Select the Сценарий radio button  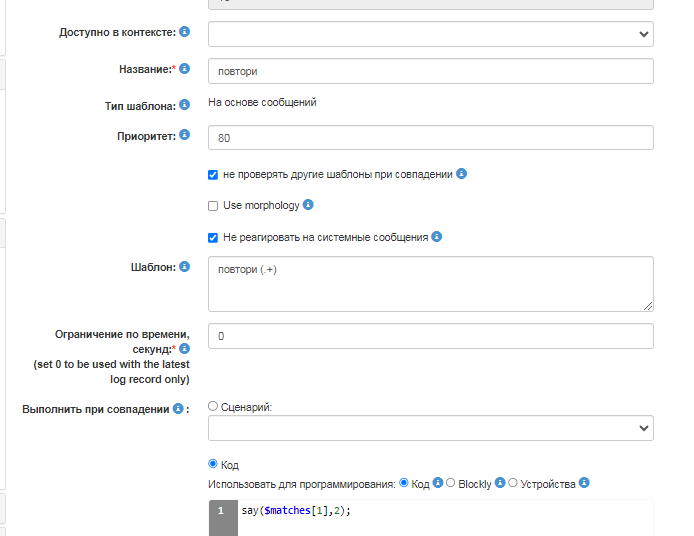pos(213,406)
